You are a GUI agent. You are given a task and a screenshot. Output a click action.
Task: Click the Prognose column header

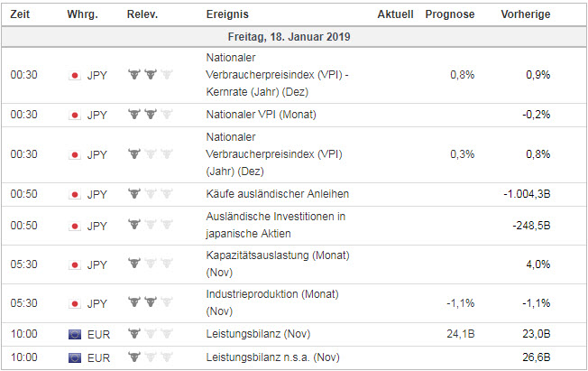[449, 14]
